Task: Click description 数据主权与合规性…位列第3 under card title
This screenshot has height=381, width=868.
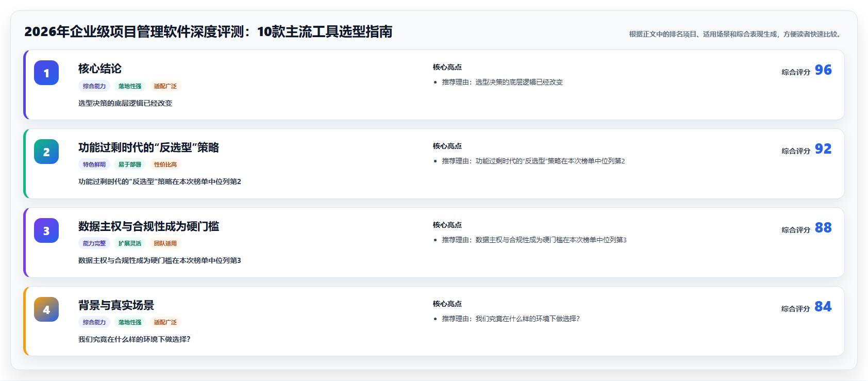Action: [160, 260]
